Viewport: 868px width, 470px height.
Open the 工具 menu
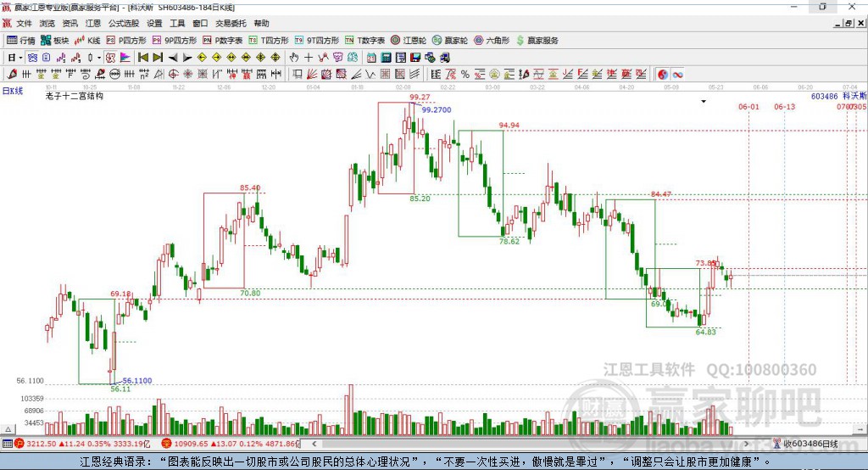(x=177, y=23)
